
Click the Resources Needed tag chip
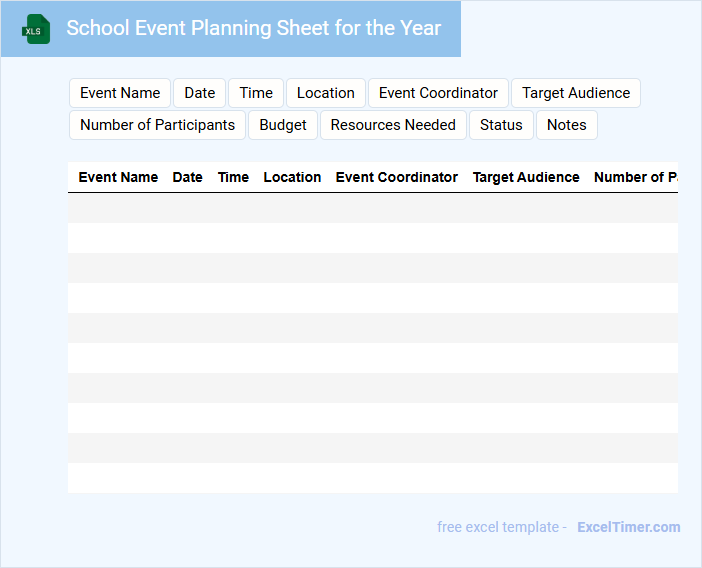tap(393, 125)
